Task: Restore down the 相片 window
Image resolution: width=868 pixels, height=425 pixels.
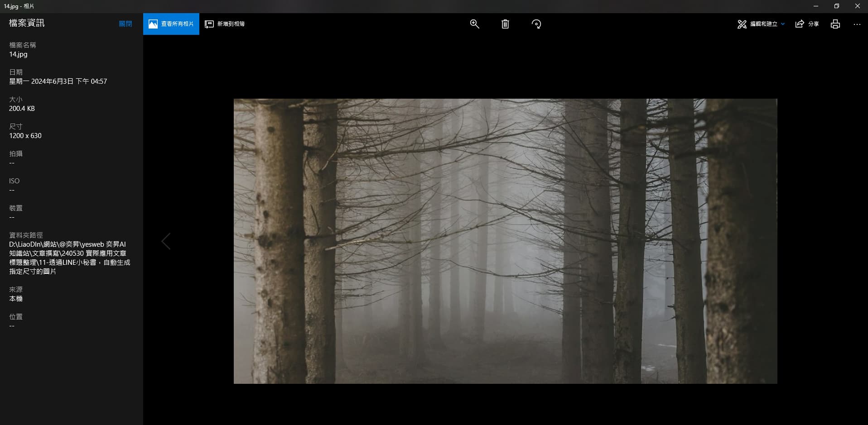Action: pos(836,6)
